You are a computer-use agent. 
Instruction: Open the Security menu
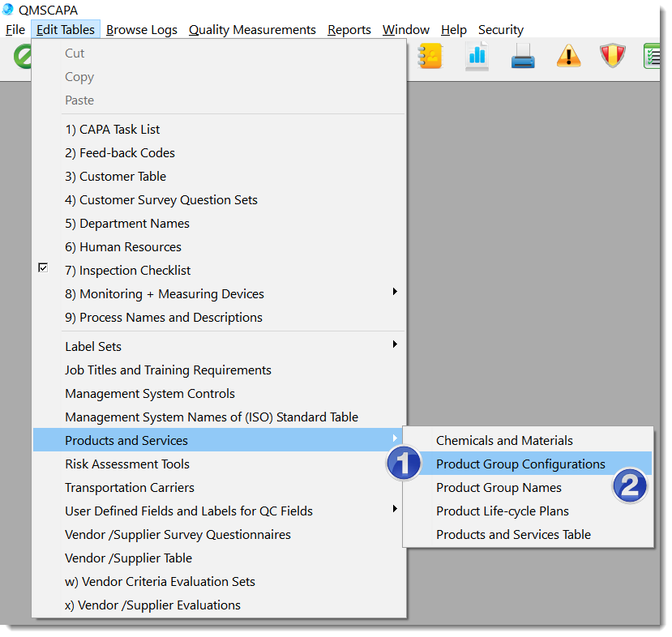pyautogui.click(x=500, y=29)
